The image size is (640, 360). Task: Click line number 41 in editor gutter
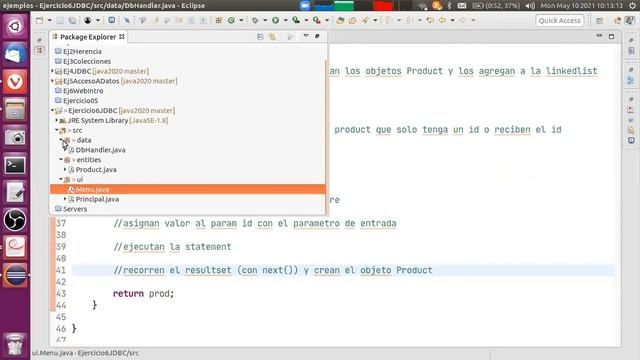(61, 270)
